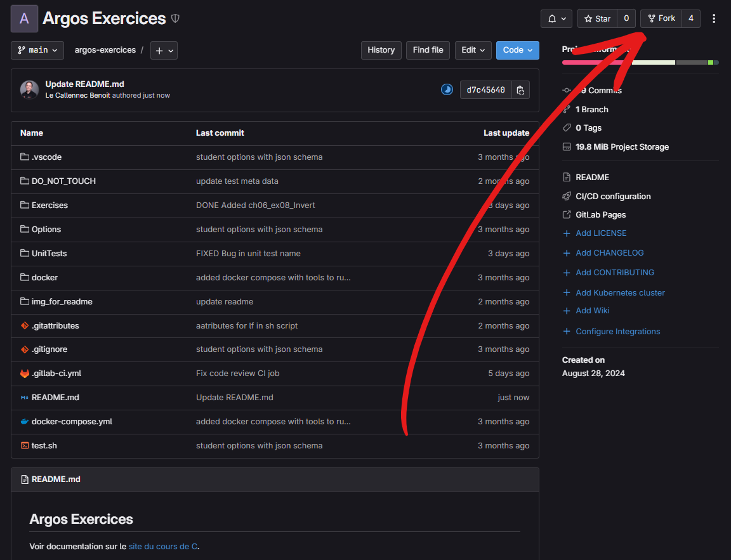The image size is (731, 560).
Task: Star the Argos Exercices project
Action: point(596,18)
